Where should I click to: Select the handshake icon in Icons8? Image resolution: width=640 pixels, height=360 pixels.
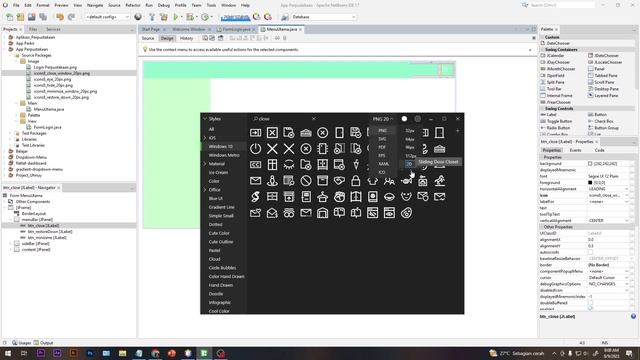pos(339,180)
